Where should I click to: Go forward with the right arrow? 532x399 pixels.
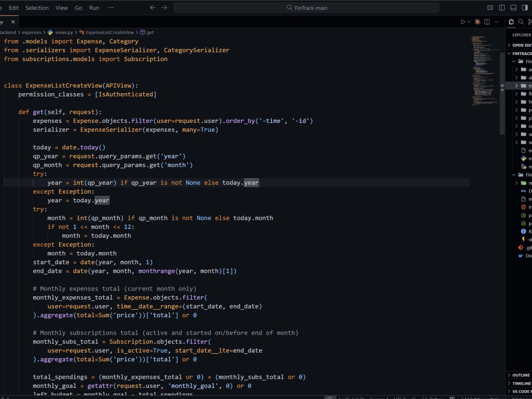coord(164,7)
